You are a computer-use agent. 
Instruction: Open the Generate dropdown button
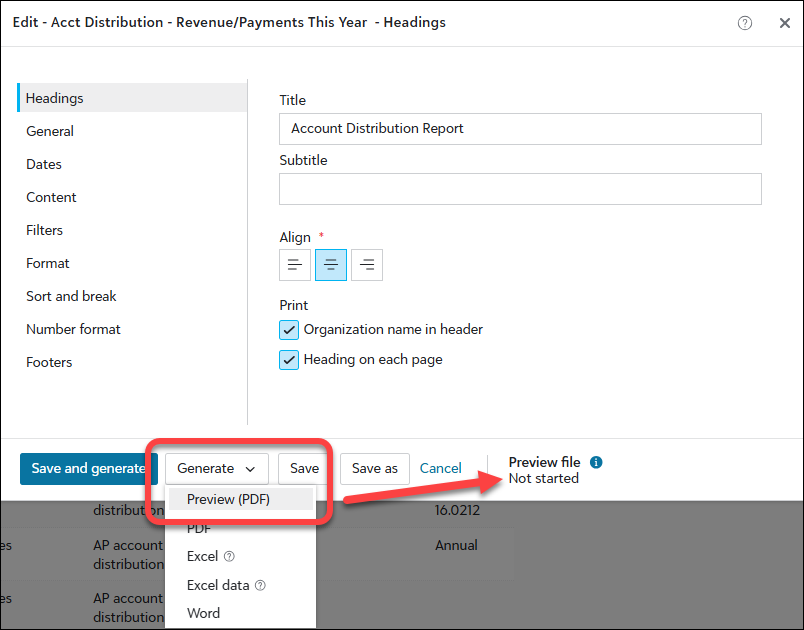pos(217,469)
